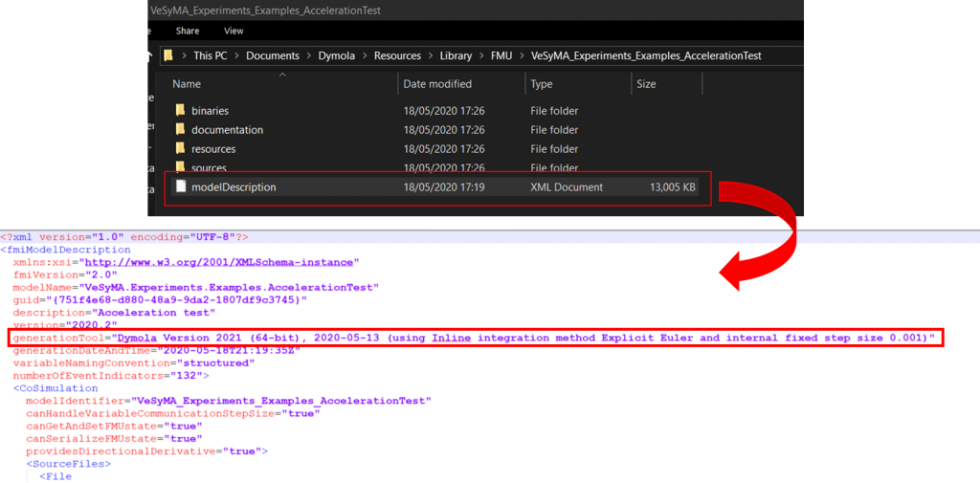
Task: Click the fmiVersion="2.0" line
Action: click(x=65, y=274)
